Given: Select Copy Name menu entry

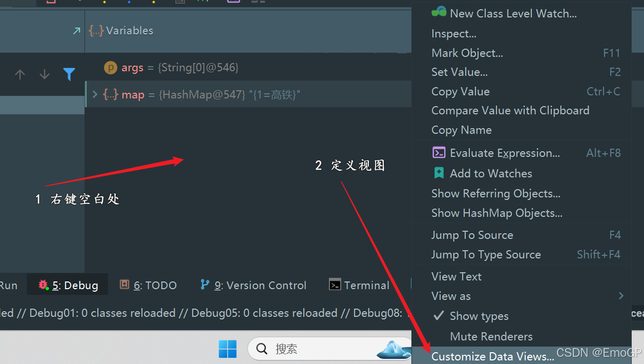Looking at the screenshot, I should 522,130.
